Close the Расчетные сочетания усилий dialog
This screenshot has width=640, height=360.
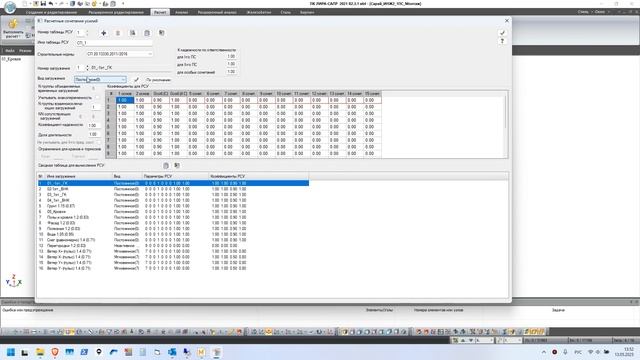click(x=507, y=20)
